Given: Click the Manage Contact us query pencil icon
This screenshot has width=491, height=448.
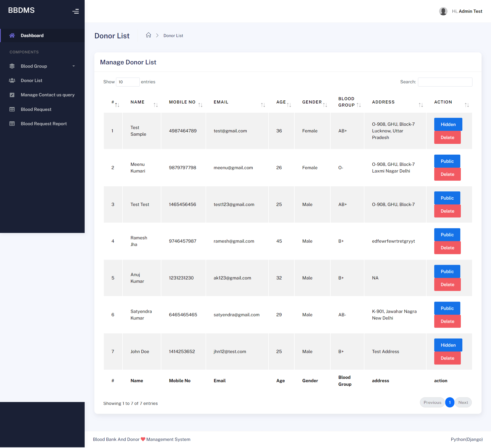Looking at the screenshot, I should tap(12, 95).
